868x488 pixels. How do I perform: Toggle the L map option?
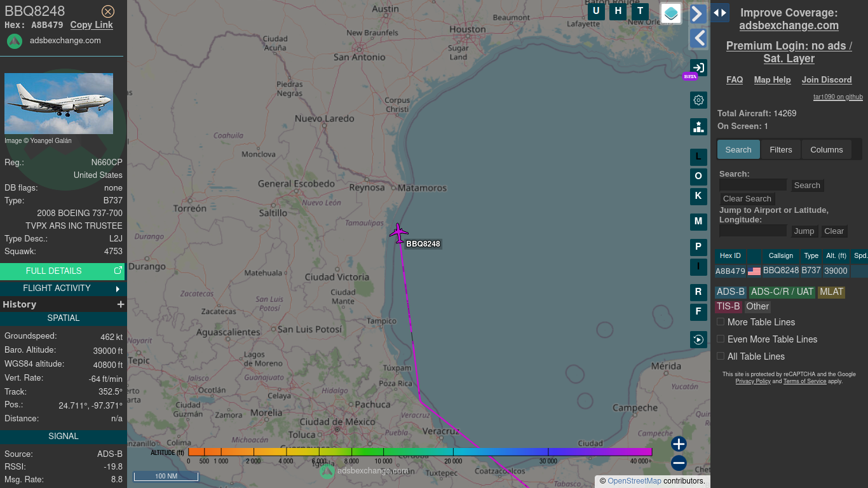point(698,157)
